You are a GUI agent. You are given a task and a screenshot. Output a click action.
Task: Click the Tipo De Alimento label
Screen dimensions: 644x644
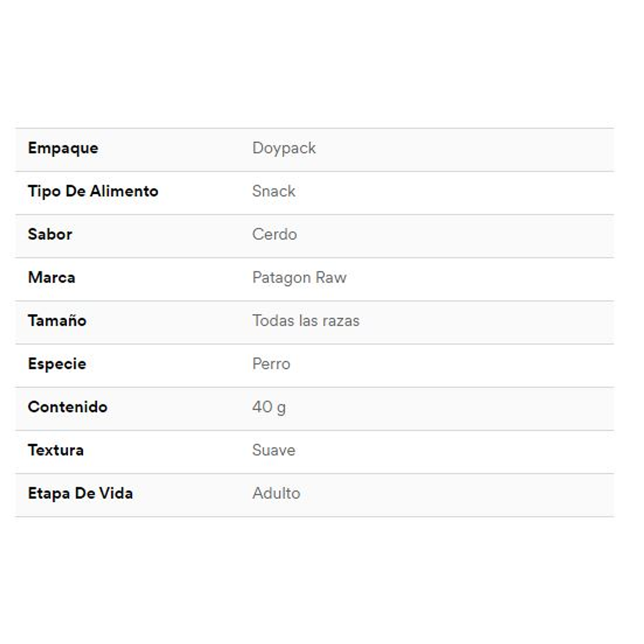tap(93, 191)
